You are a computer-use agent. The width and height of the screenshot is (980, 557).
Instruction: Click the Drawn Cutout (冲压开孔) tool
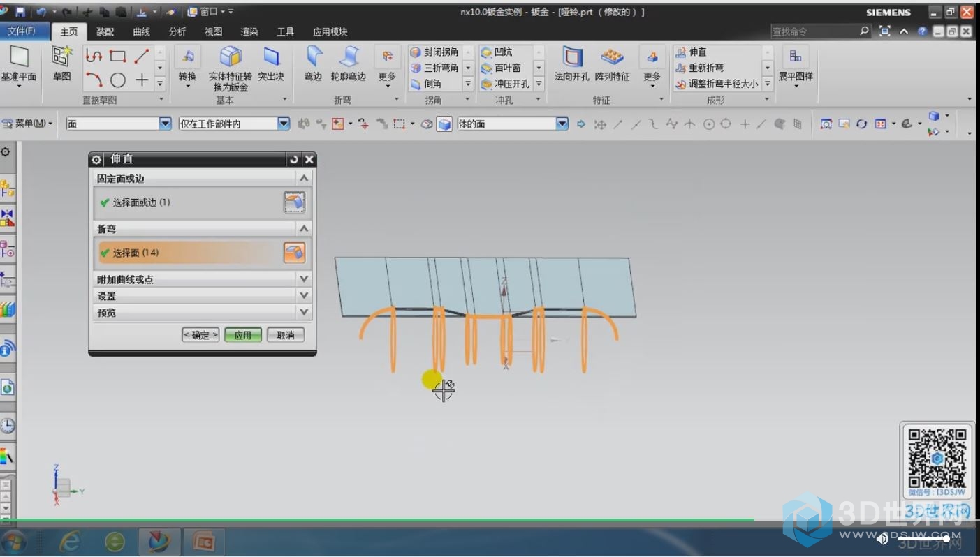pyautogui.click(x=505, y=84)
